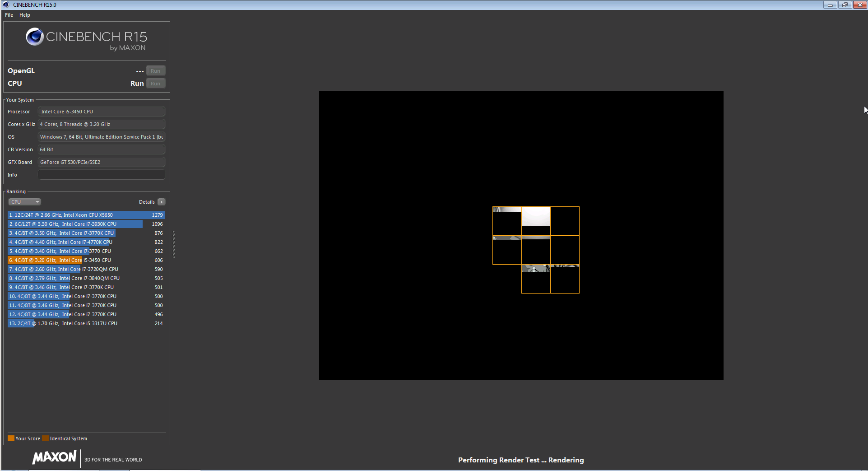This screenshot has width=868, height=471.
Task: Click the empty Info input field
Action: (x=102, y=175)
